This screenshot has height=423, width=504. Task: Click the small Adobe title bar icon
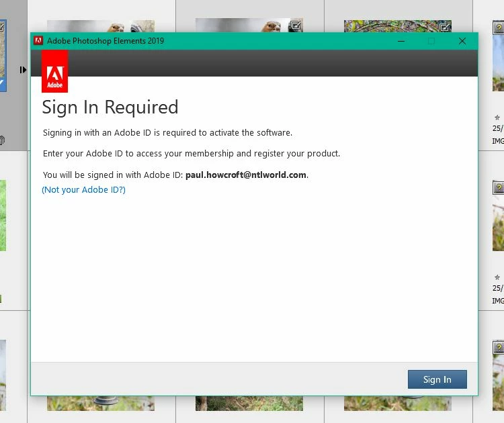[x=38, y=40]
